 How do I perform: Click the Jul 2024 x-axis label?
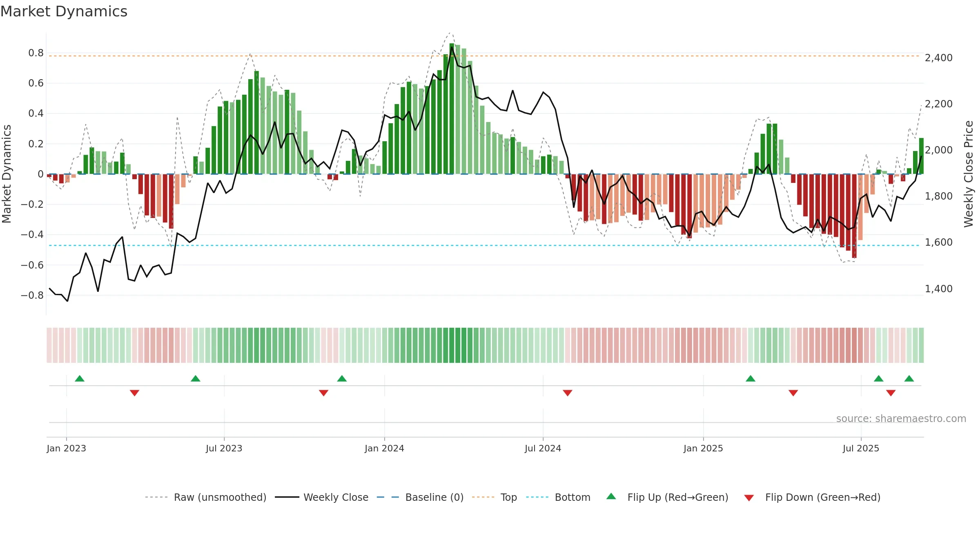click(543, 448)
